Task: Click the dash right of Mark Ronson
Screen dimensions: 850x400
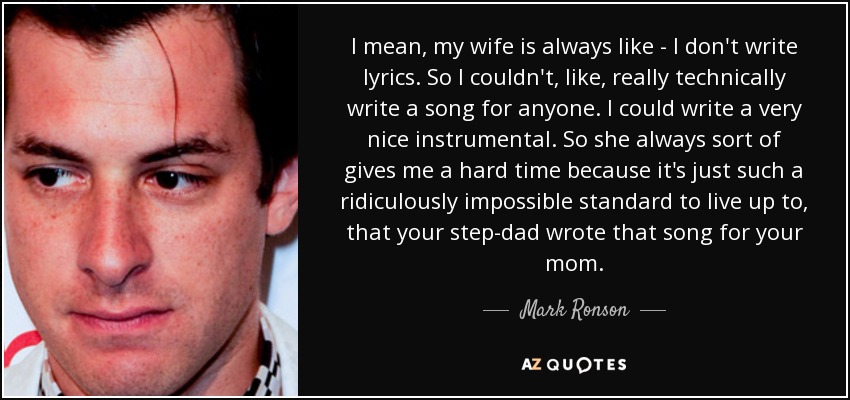Action: (653, 311)
